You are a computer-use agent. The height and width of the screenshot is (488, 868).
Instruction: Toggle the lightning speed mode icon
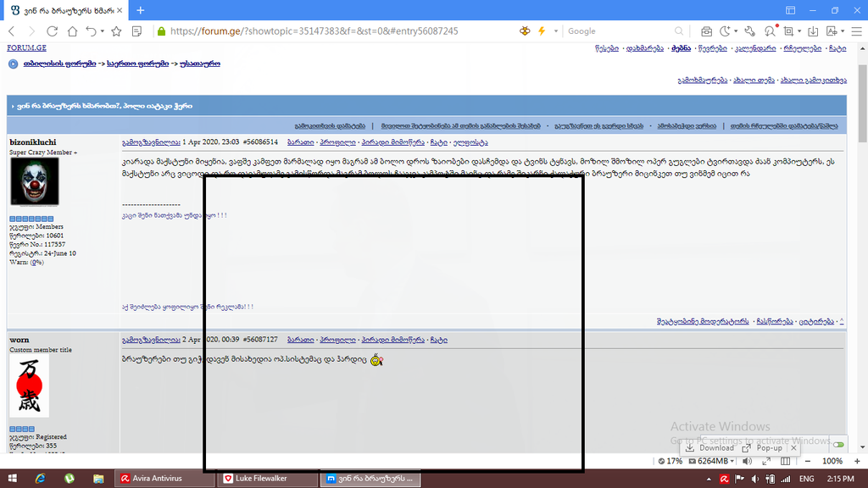point(542,31)
